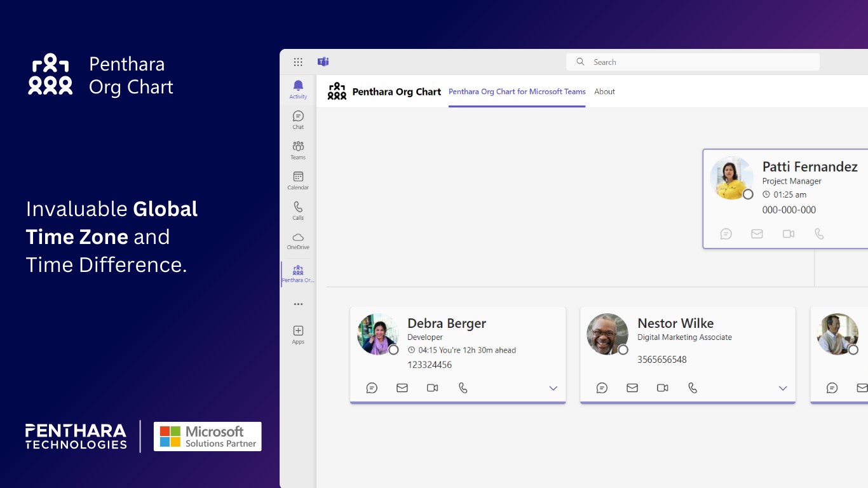
Task: Open Teams in the left rail
Action: click(x=298, y=150)
